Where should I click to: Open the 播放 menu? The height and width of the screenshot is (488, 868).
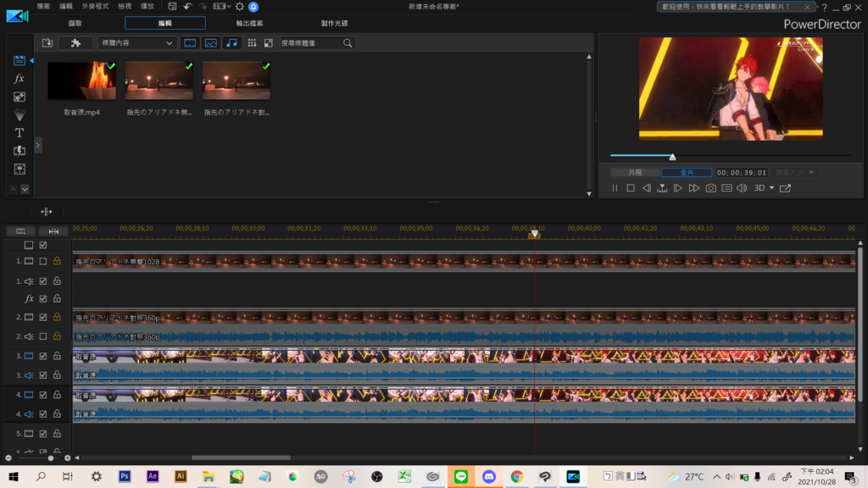147,7
